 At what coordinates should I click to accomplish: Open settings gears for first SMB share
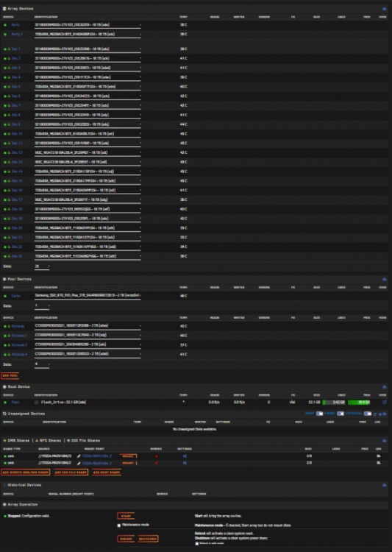coord(185,456)
